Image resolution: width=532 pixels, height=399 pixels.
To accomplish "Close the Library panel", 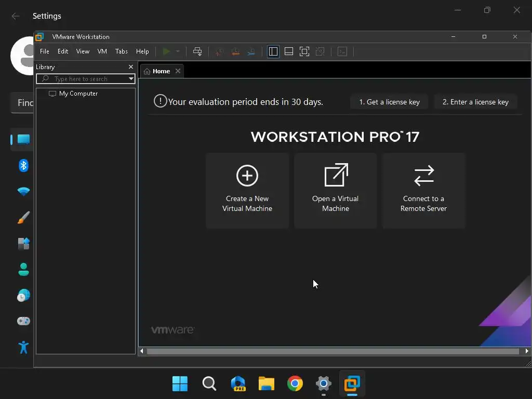I will [x=131, y=67].
